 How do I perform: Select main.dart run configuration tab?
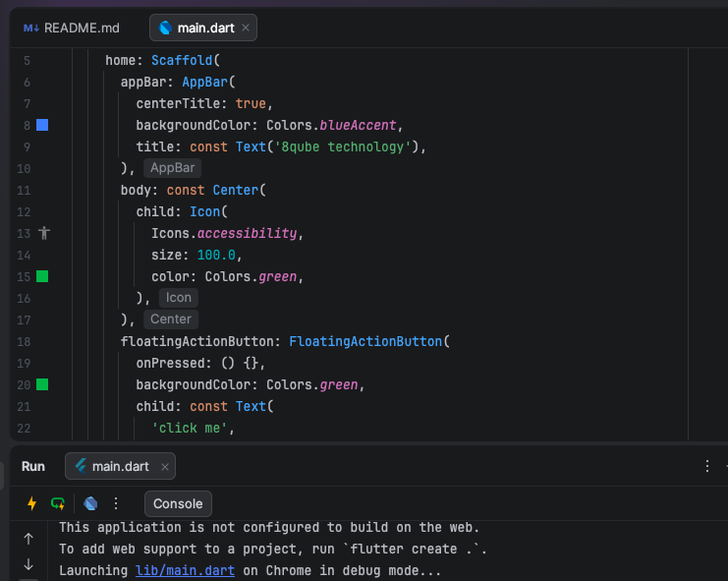(x=120, y=466)
